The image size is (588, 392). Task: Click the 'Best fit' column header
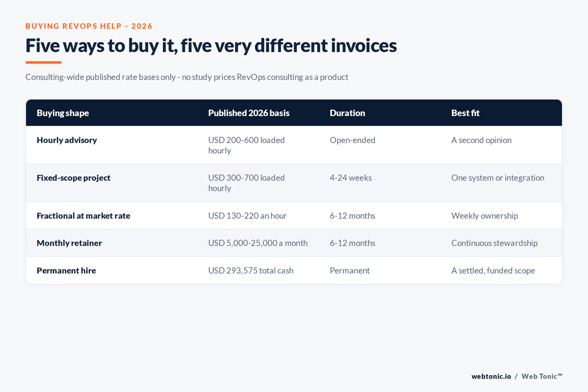465,113
